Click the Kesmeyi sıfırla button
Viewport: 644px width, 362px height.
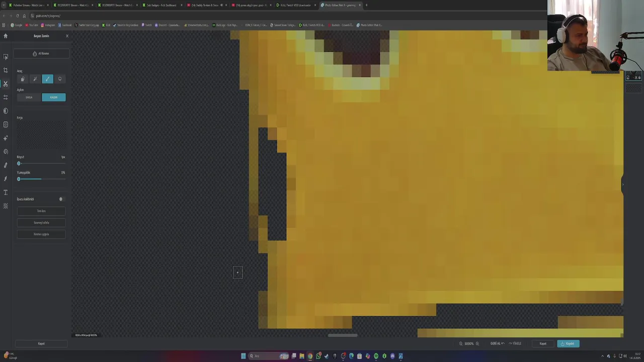pyautogui.click(x=41, y=223)
